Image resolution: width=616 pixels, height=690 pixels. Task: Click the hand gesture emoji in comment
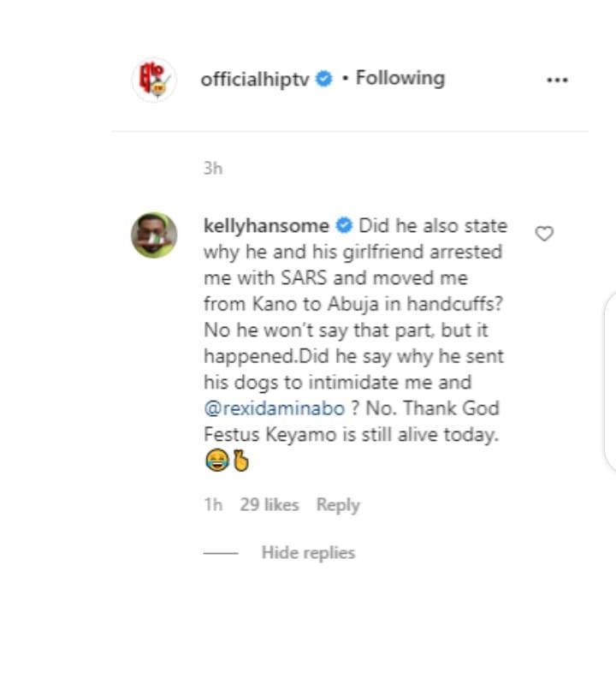[x=240, y=463]
